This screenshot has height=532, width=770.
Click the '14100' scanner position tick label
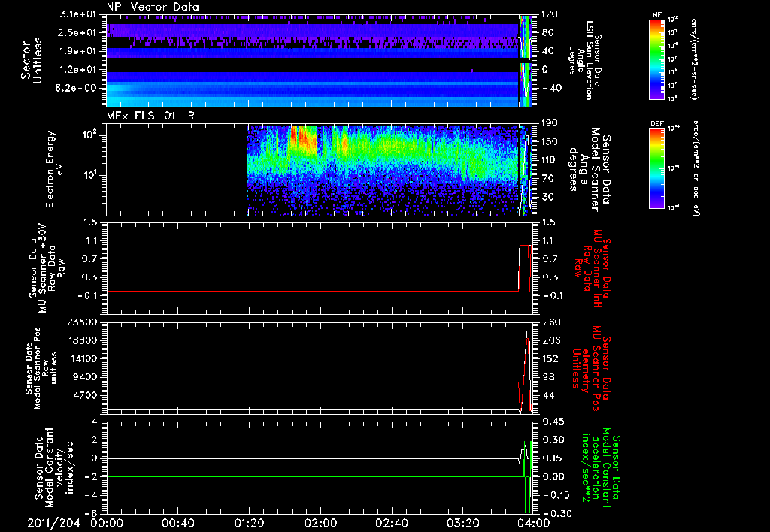point(83,358)
